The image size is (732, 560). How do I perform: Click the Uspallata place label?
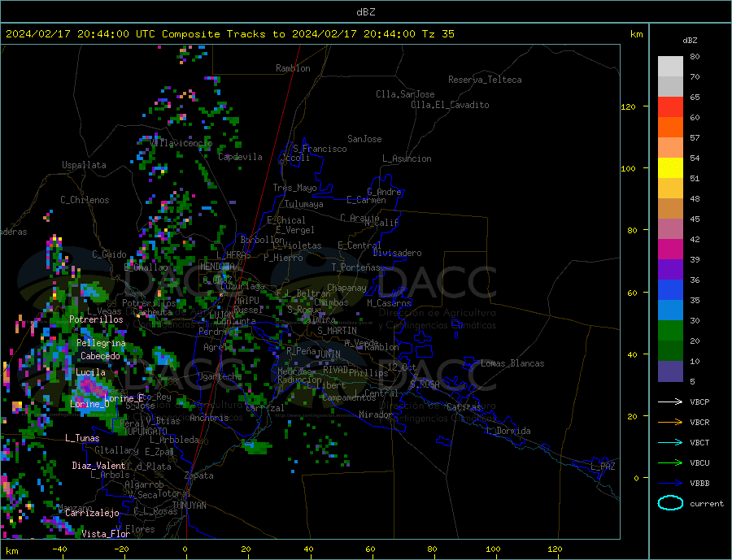84,165
